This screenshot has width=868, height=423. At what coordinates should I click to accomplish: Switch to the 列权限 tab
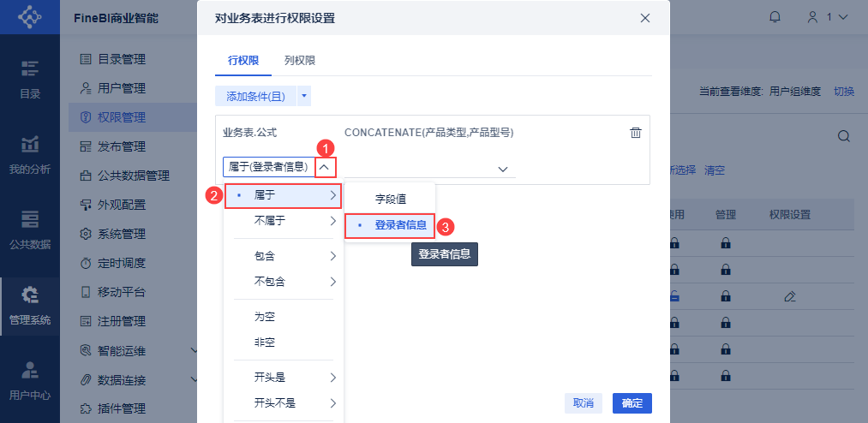(300, 60)
